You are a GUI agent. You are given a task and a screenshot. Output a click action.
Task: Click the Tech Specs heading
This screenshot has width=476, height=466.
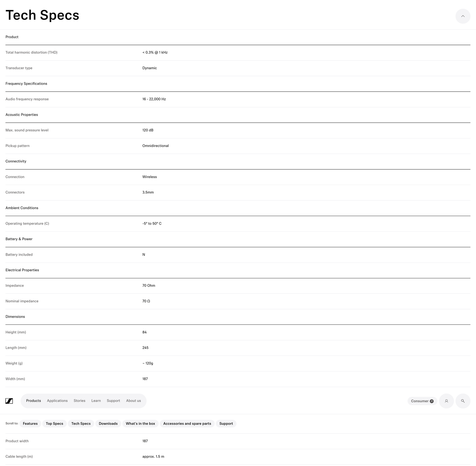[x=42, y=15]
